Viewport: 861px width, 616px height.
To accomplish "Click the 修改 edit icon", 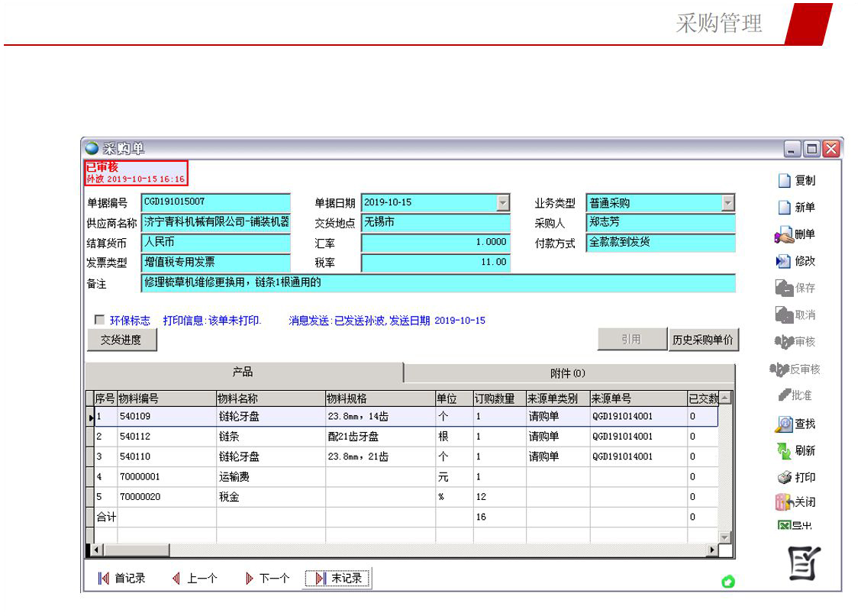I will [784, 261].
